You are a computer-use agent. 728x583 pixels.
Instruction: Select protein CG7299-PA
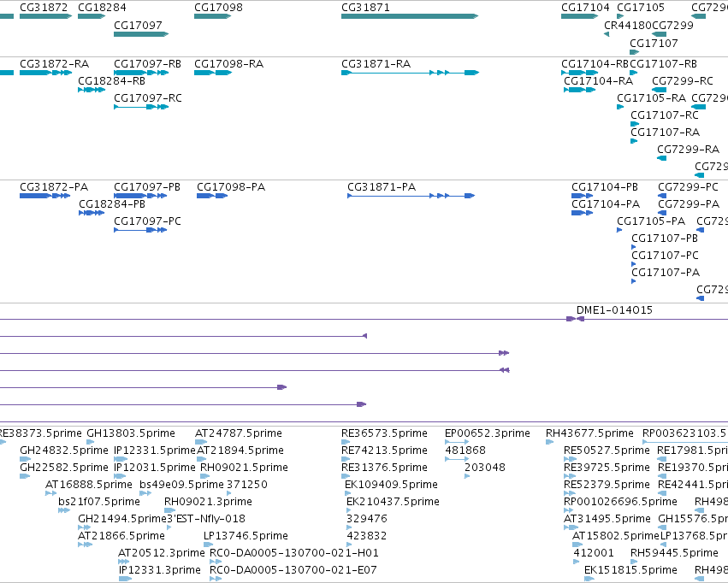(x=662, y=213)
